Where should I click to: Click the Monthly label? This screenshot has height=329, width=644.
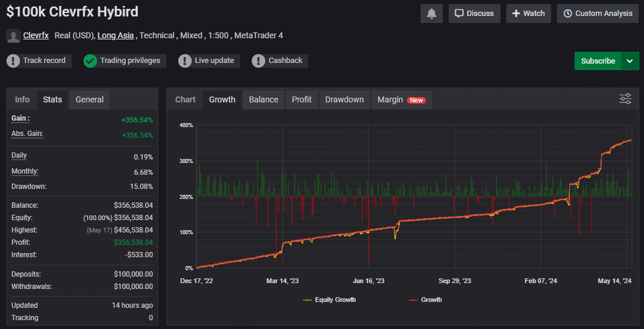point(25,171)
